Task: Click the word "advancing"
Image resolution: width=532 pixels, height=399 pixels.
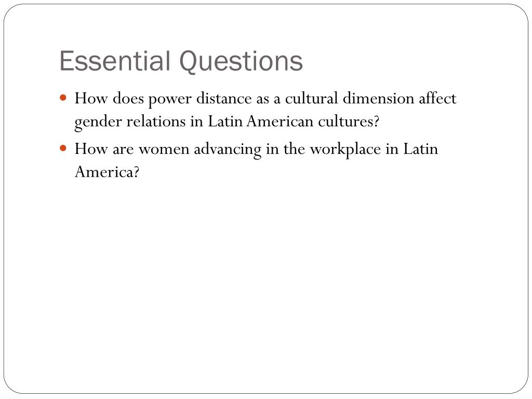Action: tap(228, 150)
